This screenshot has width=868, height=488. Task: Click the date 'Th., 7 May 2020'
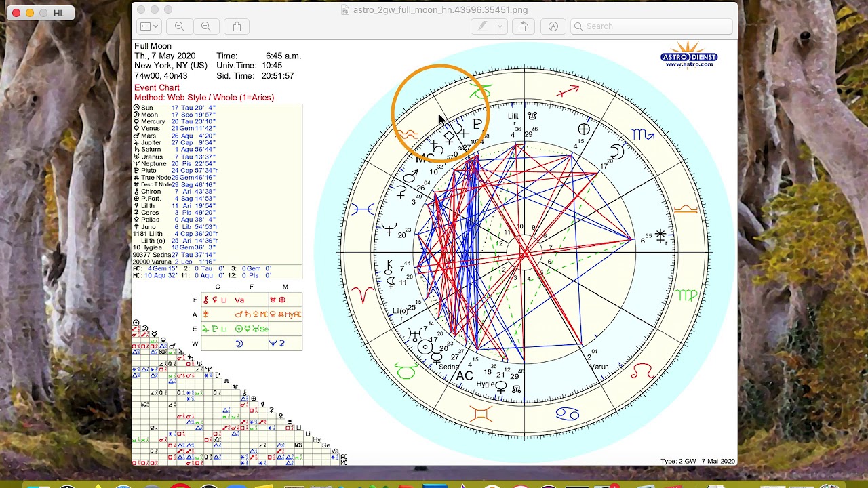(x=165, y=56)
